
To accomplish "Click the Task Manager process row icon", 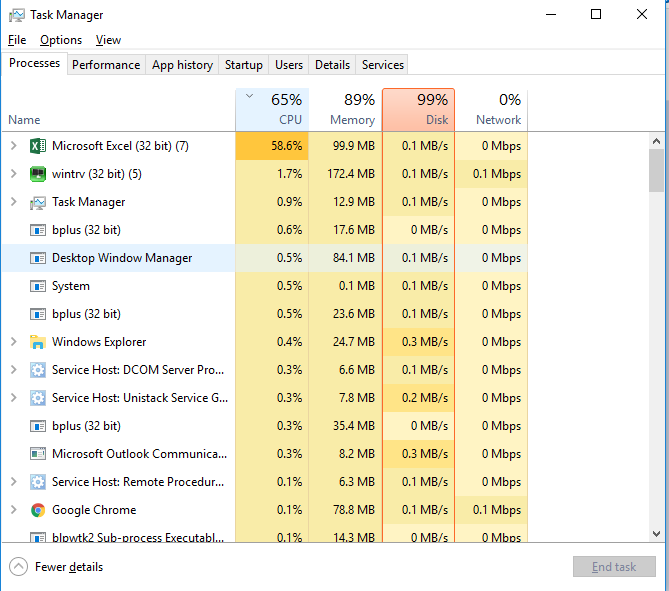I will point(38,202).
